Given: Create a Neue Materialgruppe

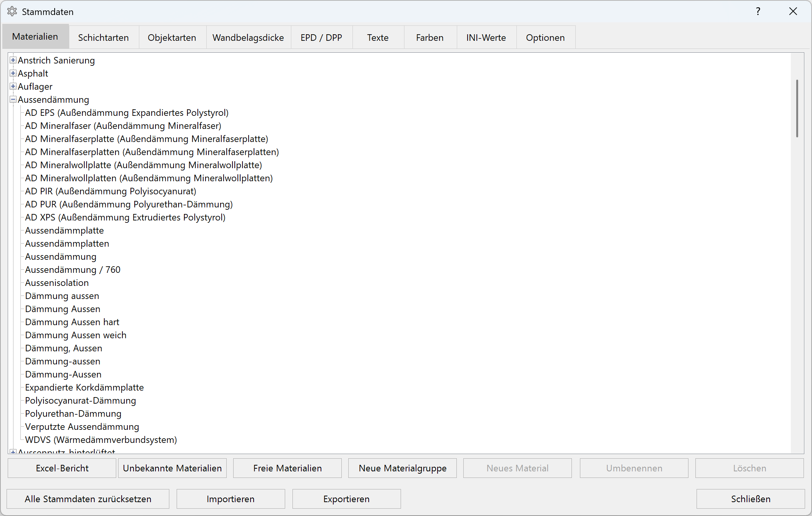Looking at the screenshot, I should click(403, 468).
